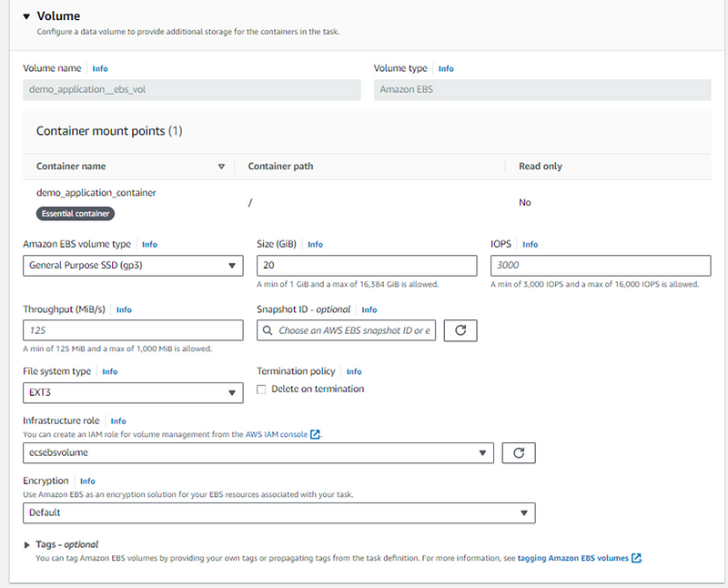Enable Delete on termination checkbox
The width and height of the screenshot is (728, 588).
pos(261,390)
